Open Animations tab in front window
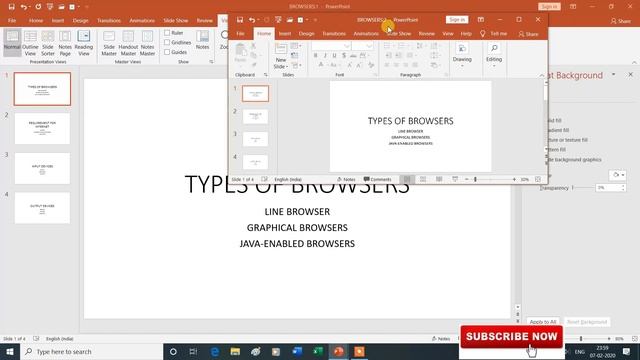 coord(366,33)
